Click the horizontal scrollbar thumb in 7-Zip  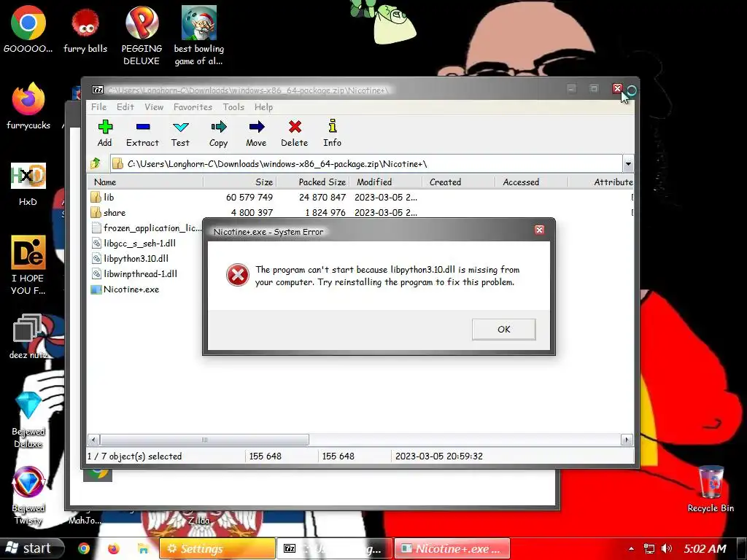tap(205, 440)
